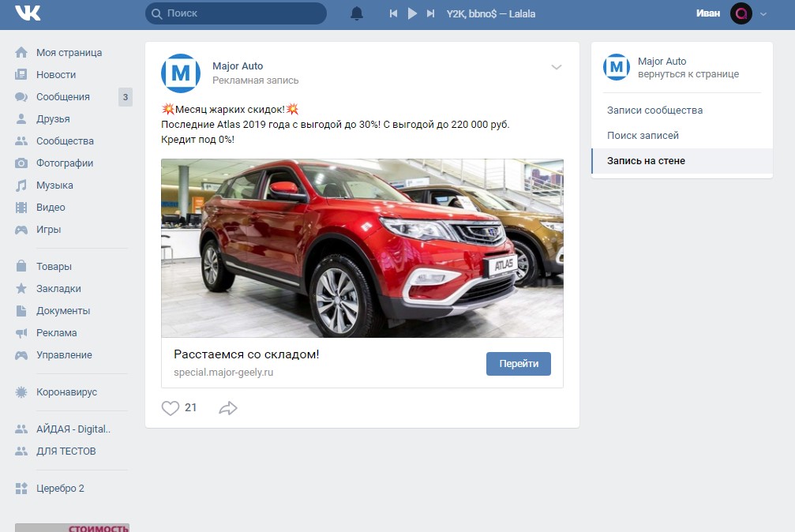Screen dimensions: 795x532
Task: Focus the Поиск search field
Action: pos(236,13)
